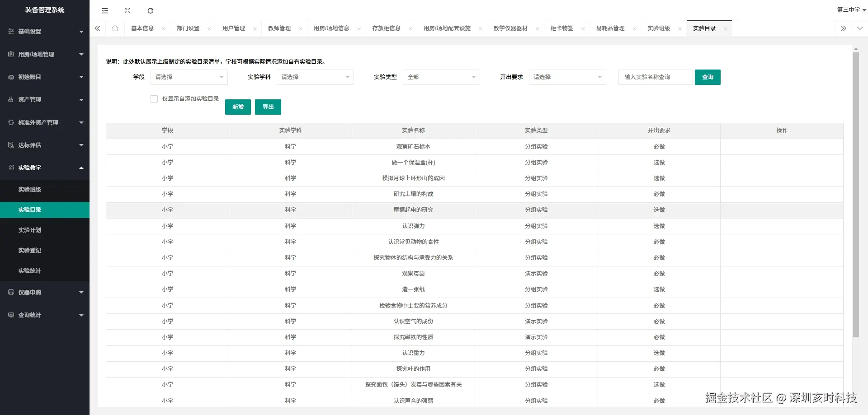The height and width of the screenshot is (415, 868).
Task: Enable 仅显示自添加实验目录 checkbox
Action: 154,99
